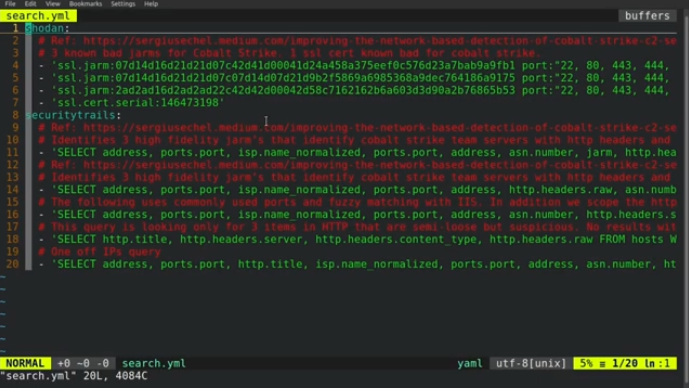Click the 'The following uses commonly used ports' comment
The height and width of the screenshot is (388, 689).
(x=357, y=202)
